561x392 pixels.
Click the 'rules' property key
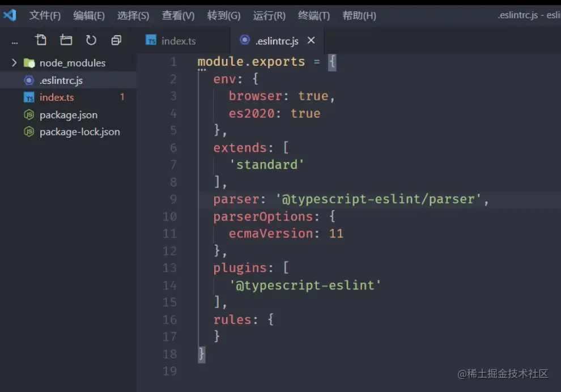232,319
